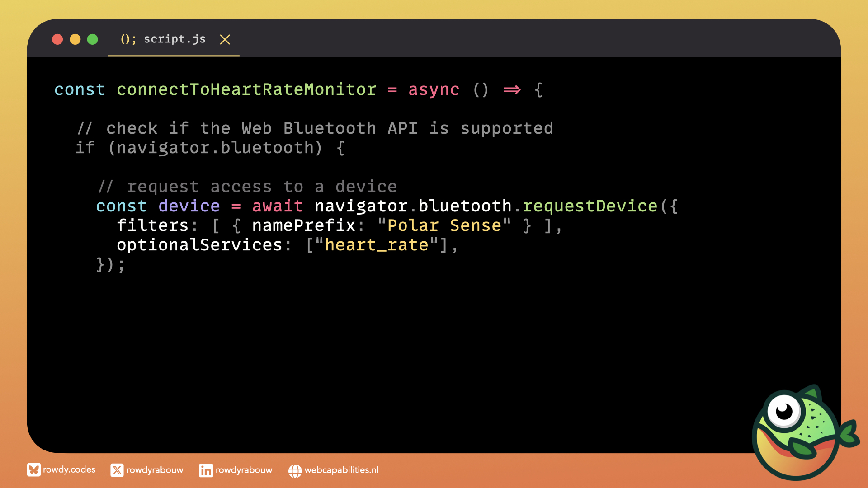Open the webcapabilities.nl link

click(341, 470)
